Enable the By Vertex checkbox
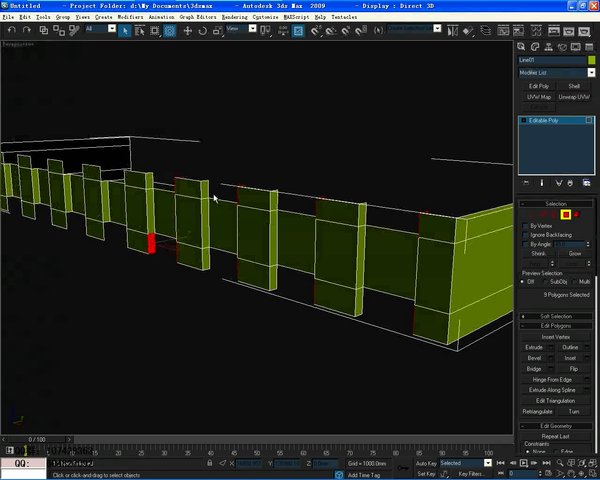 point(525,226)
